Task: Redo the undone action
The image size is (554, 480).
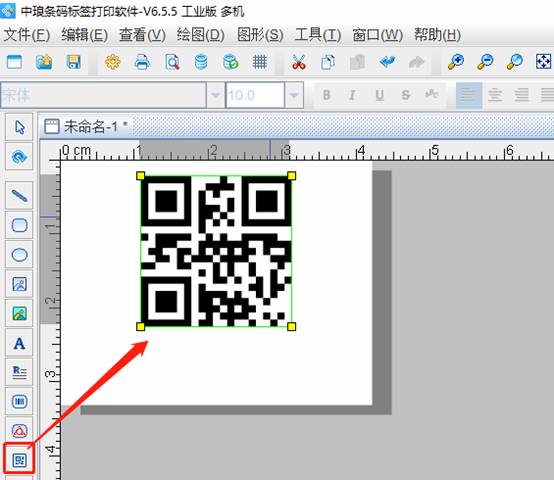Action: pos(417,62)
